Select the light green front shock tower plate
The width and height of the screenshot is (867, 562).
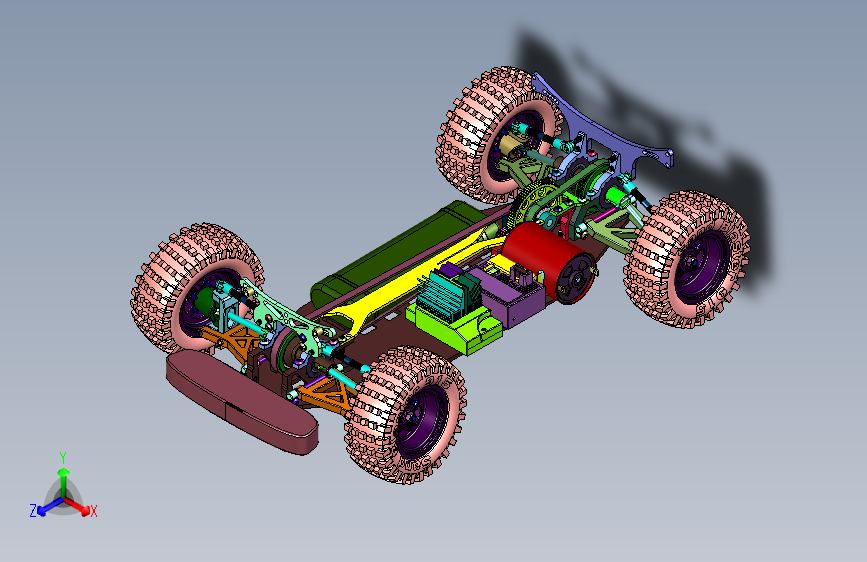288,318
